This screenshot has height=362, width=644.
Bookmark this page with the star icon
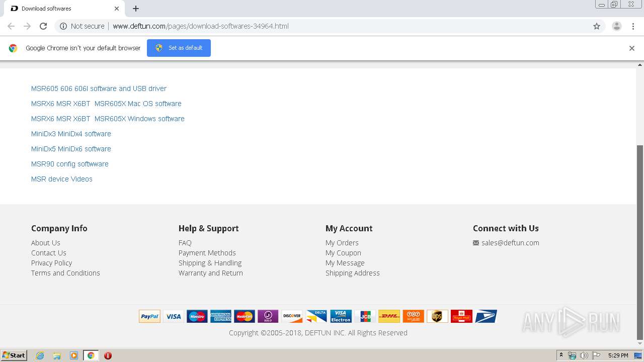597,26
